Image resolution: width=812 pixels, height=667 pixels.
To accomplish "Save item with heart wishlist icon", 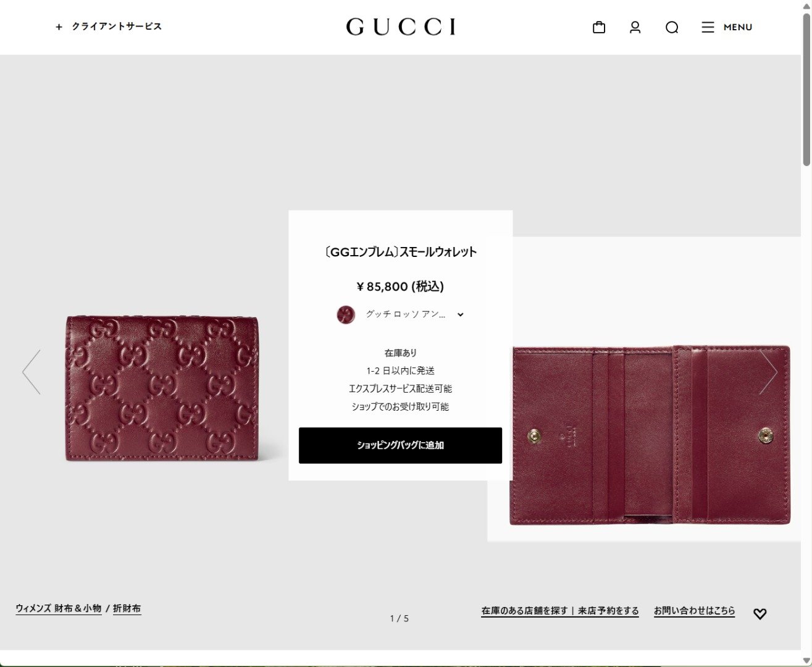I will click(x=760, y=614).
